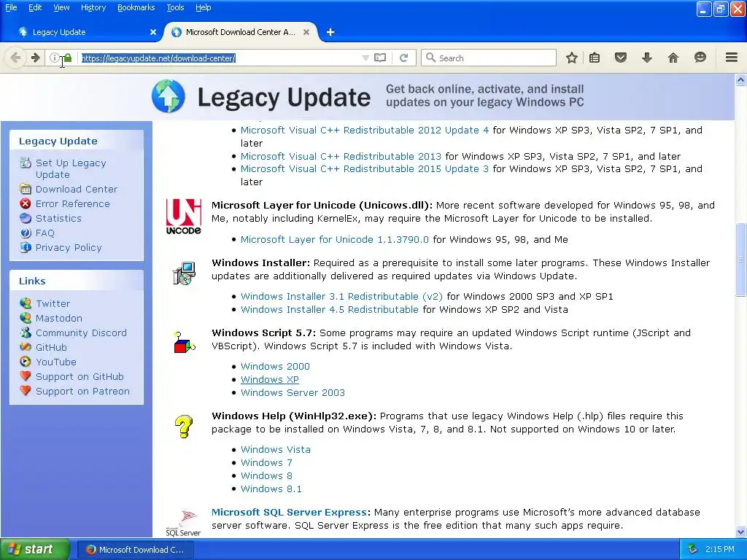Image resolution: width=747 pixels, height=560 pixels.
Task: Open Download Center sidebar link
Action: tap(76, 189)
